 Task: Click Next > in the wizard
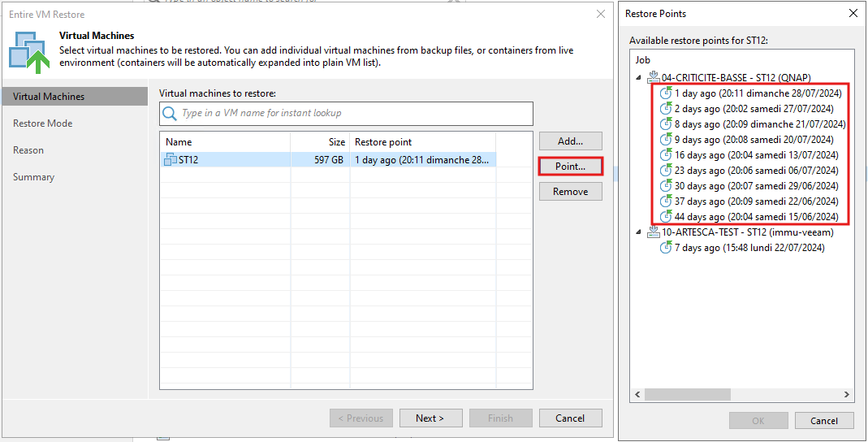tap(430, 418)
